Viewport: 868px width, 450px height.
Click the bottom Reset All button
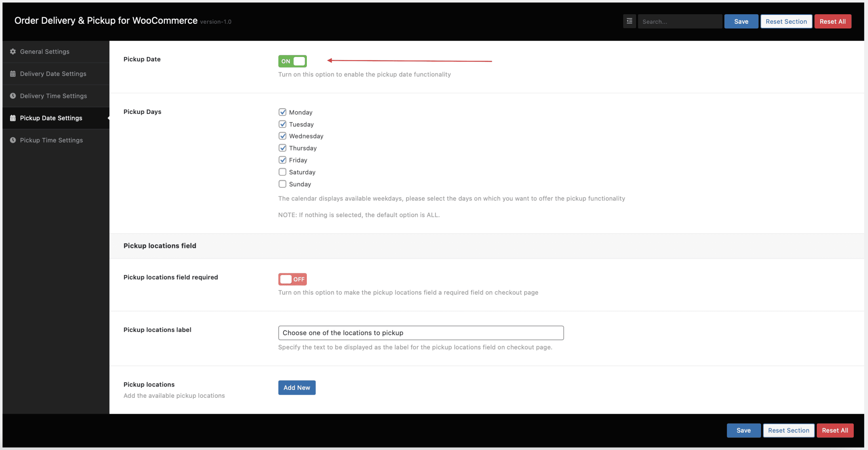pos(835,430)
